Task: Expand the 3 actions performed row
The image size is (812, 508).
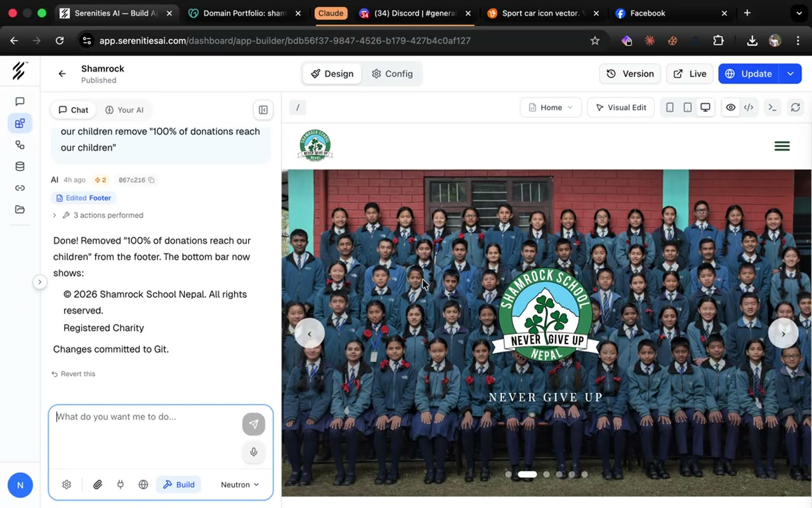Action: click(x=98, y=215)
